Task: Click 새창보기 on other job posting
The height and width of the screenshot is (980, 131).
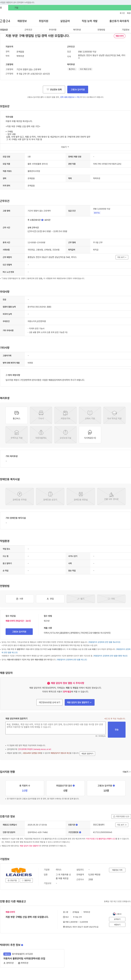Action: 117,924
